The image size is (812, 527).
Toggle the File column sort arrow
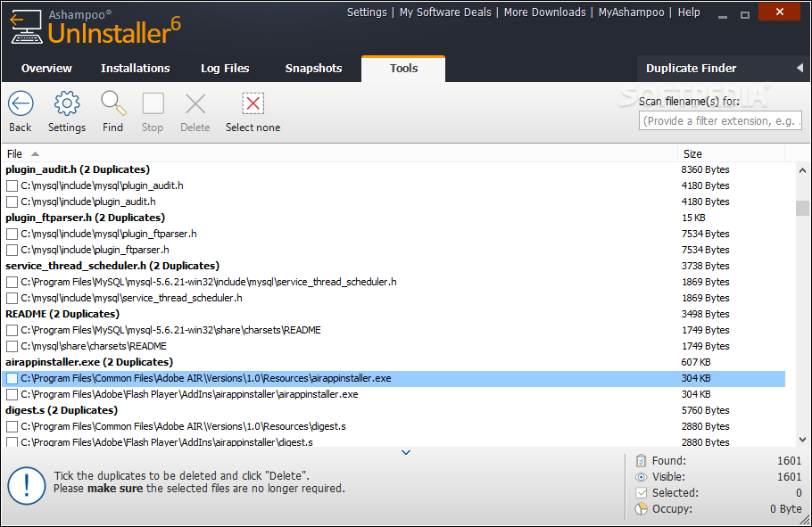35,153
